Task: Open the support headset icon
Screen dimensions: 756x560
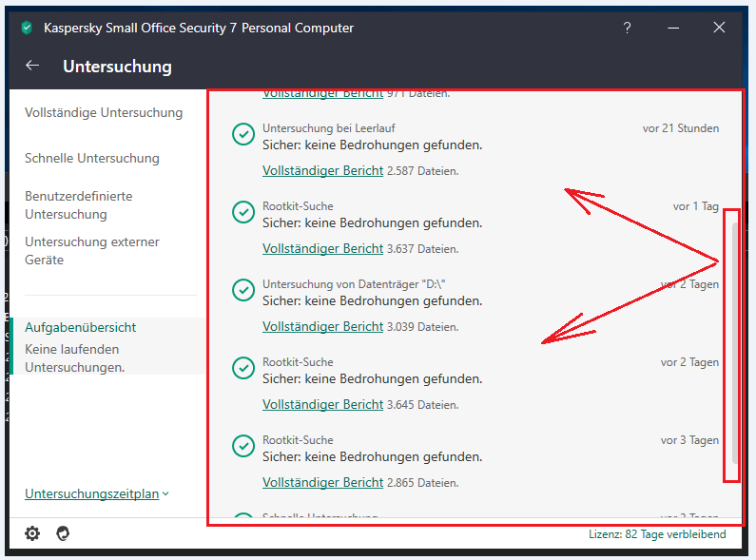Action: tap(63, 533)
